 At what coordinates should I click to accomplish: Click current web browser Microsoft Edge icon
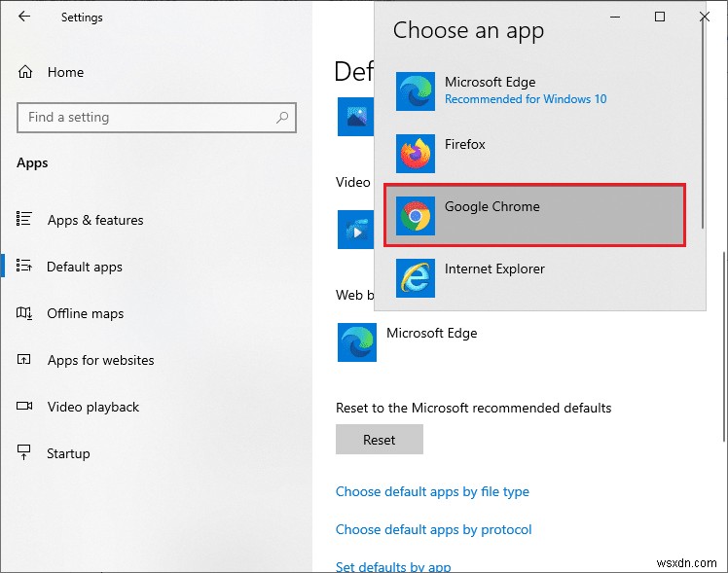(x=357, y=342)
